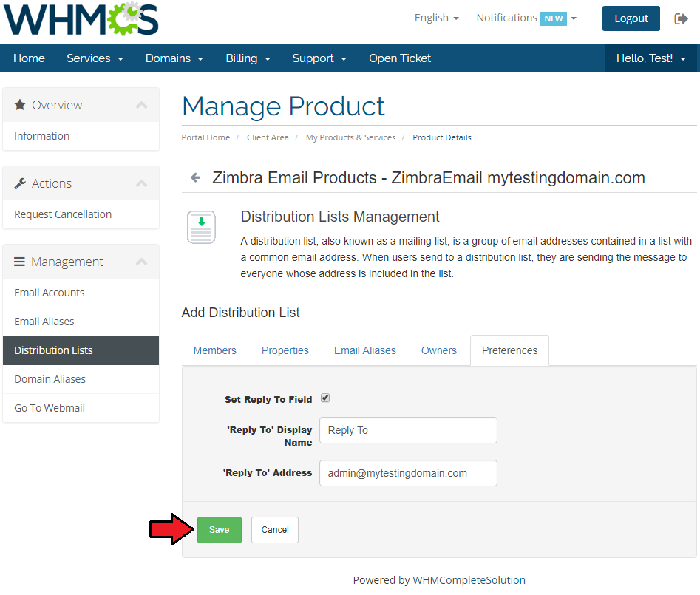Image resolution: width=700 pixels, height=595 pixels.
Task: Open the Notifications dropdown
Action: 526,18
